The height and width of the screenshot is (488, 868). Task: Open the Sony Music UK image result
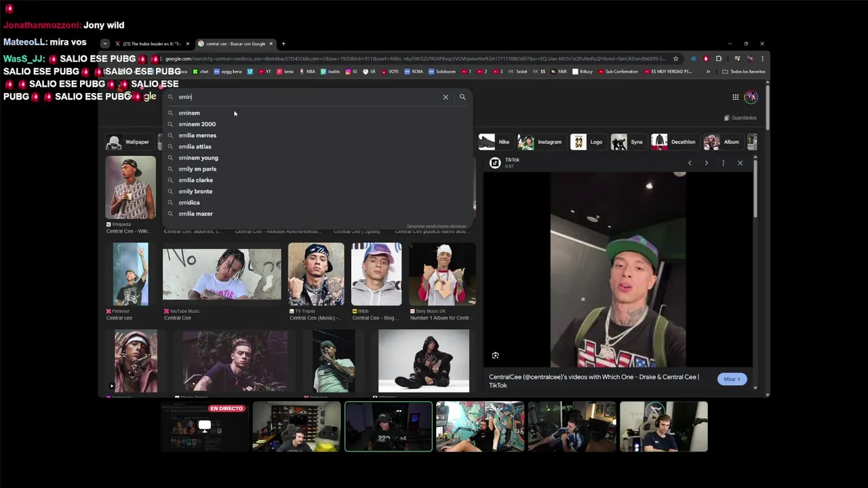pyautogui.click(x=443, y=274)
